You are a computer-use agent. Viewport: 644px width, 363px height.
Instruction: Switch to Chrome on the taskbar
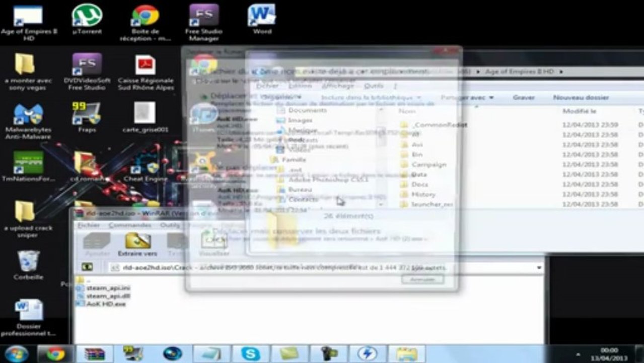(x=56, y=354)
